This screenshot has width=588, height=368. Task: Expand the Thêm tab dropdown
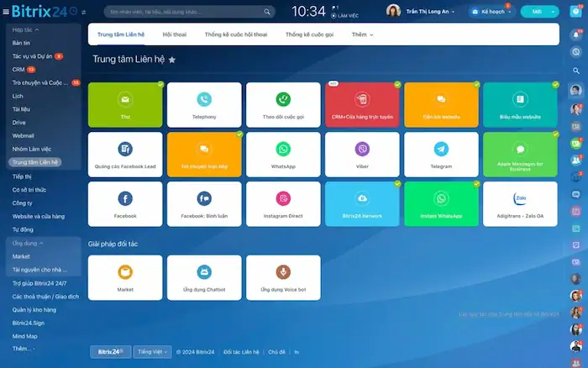point(362,34)
